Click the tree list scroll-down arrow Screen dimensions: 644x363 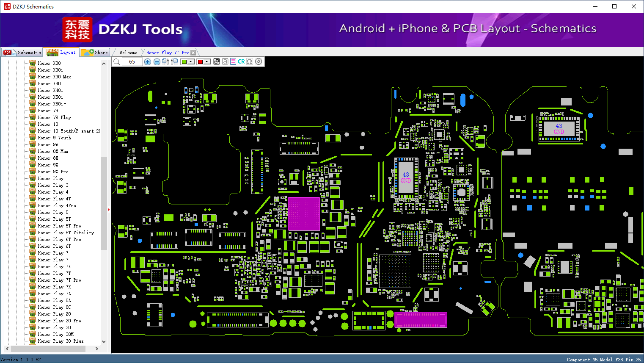pyautogui.click(x=104, y=341)
